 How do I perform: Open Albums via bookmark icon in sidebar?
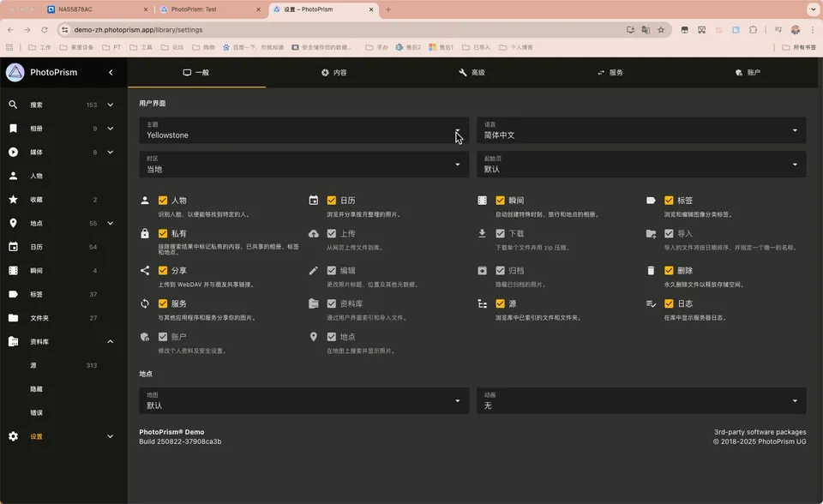coord(13,129)
